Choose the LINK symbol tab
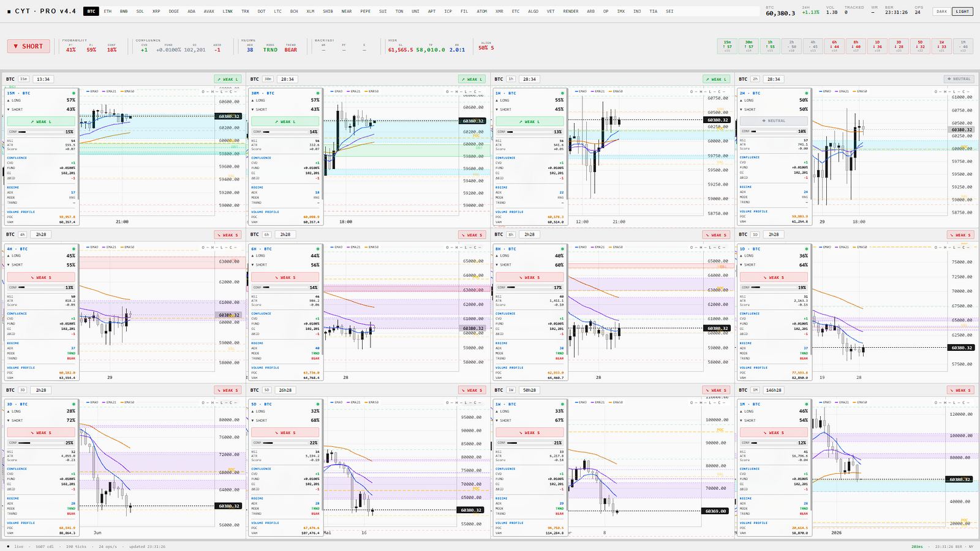 (x=228, y=11)
